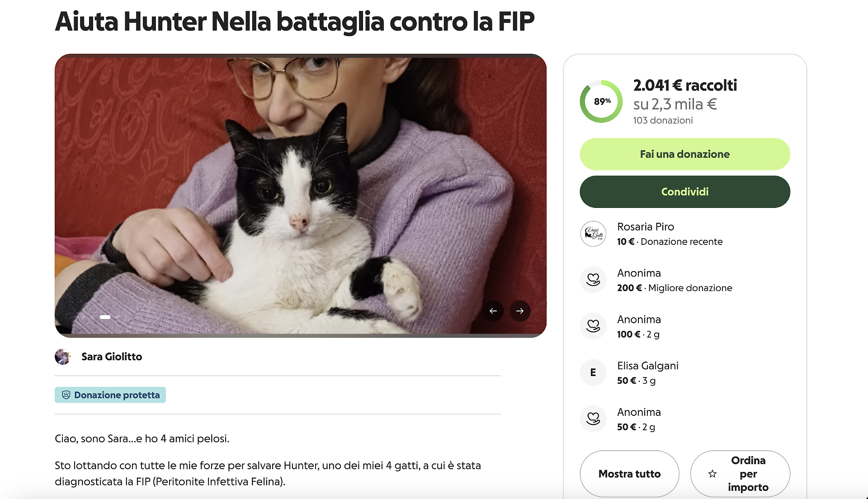868x499 pixels.
Task: Click Rosaria Piro's donor avatar
Action: [593, 234]
